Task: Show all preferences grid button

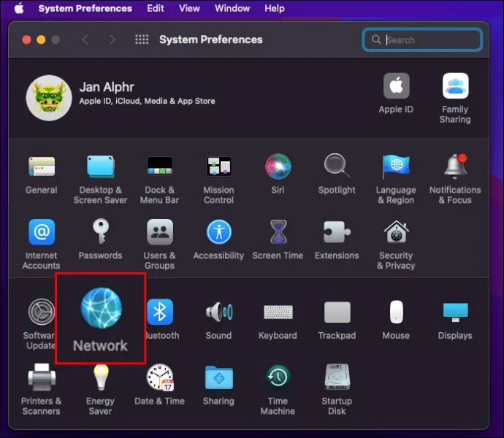Action: 142,40
